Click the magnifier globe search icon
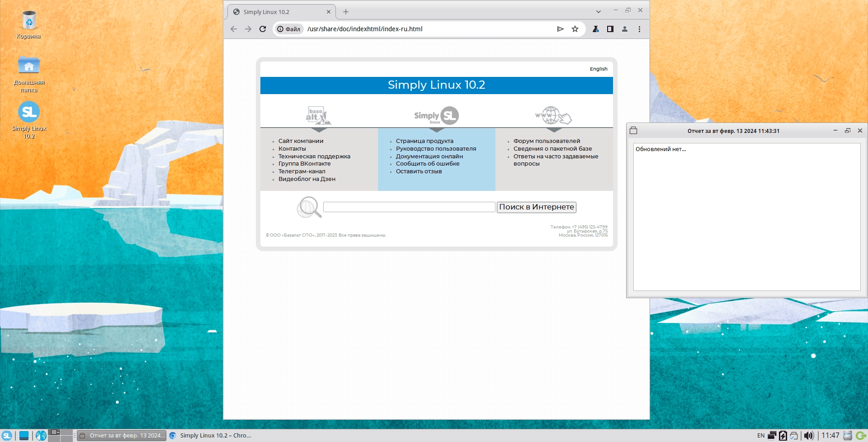The width and height of the screenshot is (868, 442). pyautogui.click(x=309, y=207)
